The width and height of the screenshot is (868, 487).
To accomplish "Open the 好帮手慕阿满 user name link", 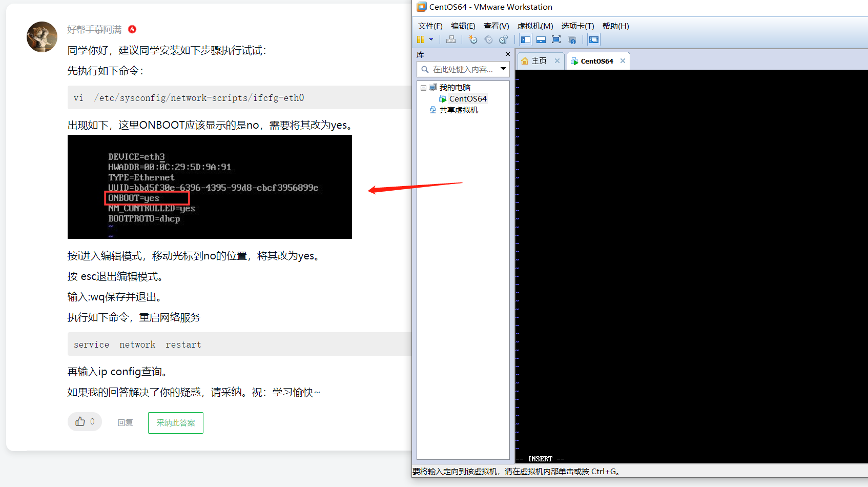I will pos(94,30).
